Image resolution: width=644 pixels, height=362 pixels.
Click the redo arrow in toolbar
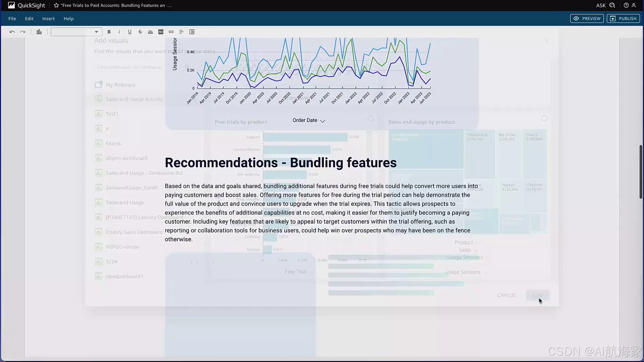coord(22,32)
